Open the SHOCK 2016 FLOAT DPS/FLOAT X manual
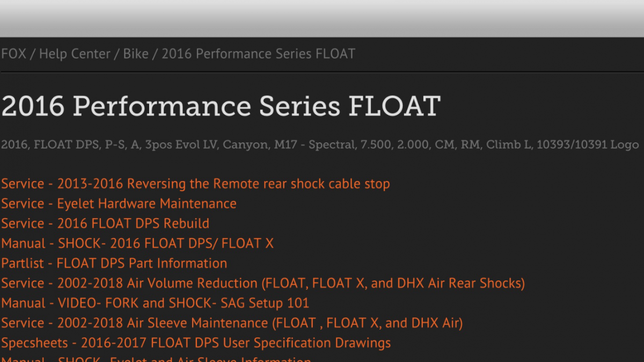Viewport: 644px width, 362px height. point(137,243)
